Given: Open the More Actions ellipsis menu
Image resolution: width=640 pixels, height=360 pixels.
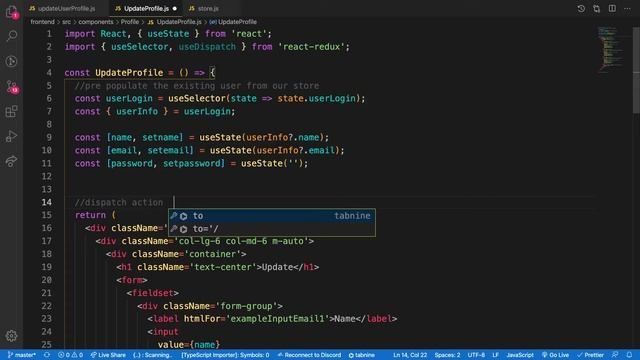Looking at the screenshot, I should click(x=627, y=8).
